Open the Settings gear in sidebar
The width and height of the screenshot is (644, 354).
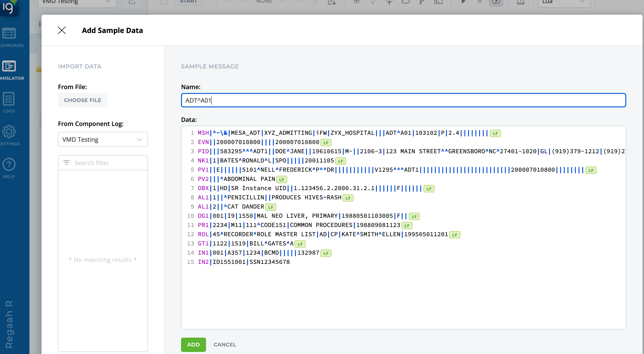[x=9, y=132]
